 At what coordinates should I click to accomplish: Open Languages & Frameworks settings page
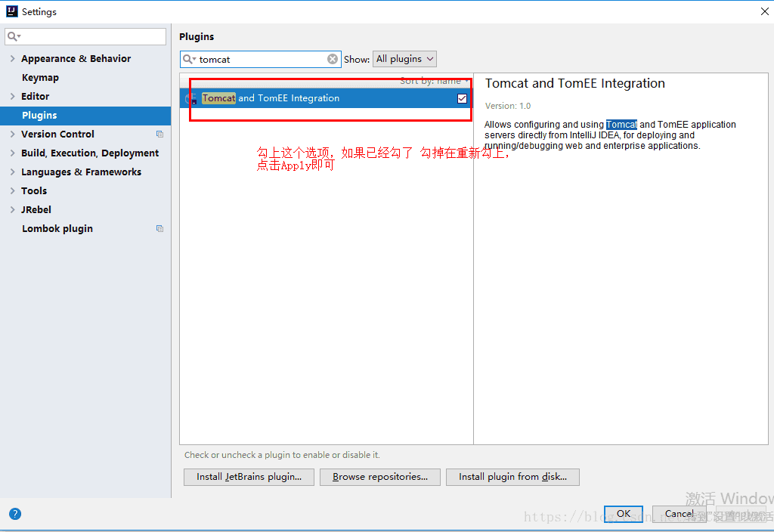click(82, 172)
